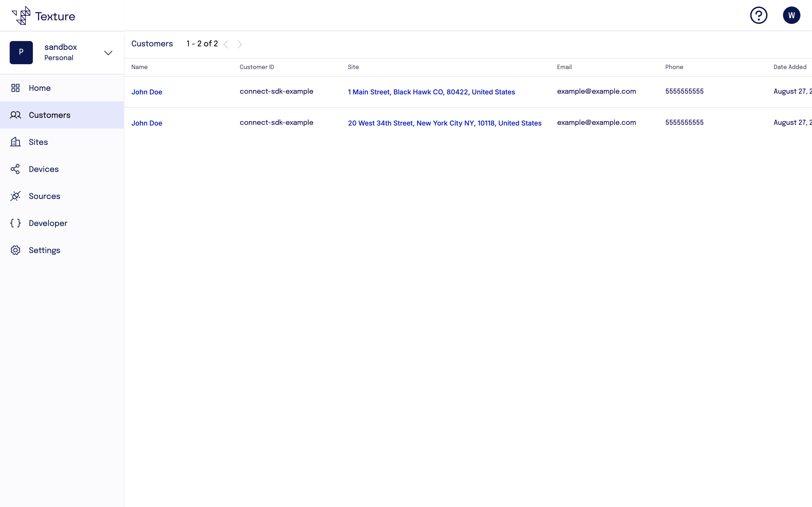
Task: Click the Developer curly braces icon
Action: click(15, 223)
